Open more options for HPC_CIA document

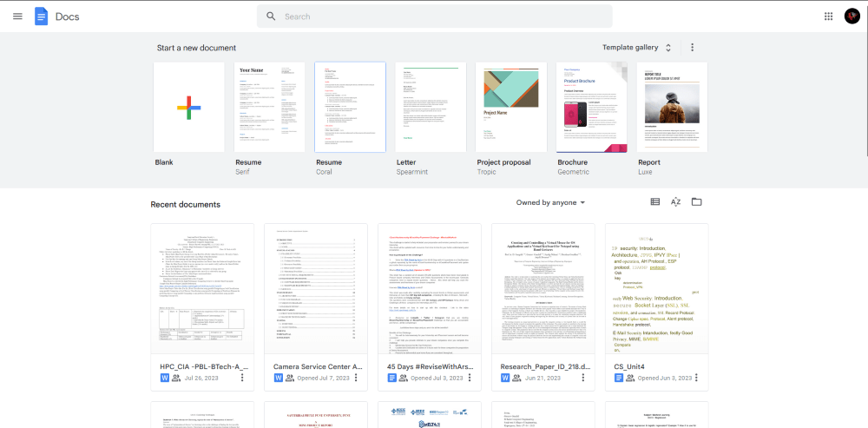point(242,378)
